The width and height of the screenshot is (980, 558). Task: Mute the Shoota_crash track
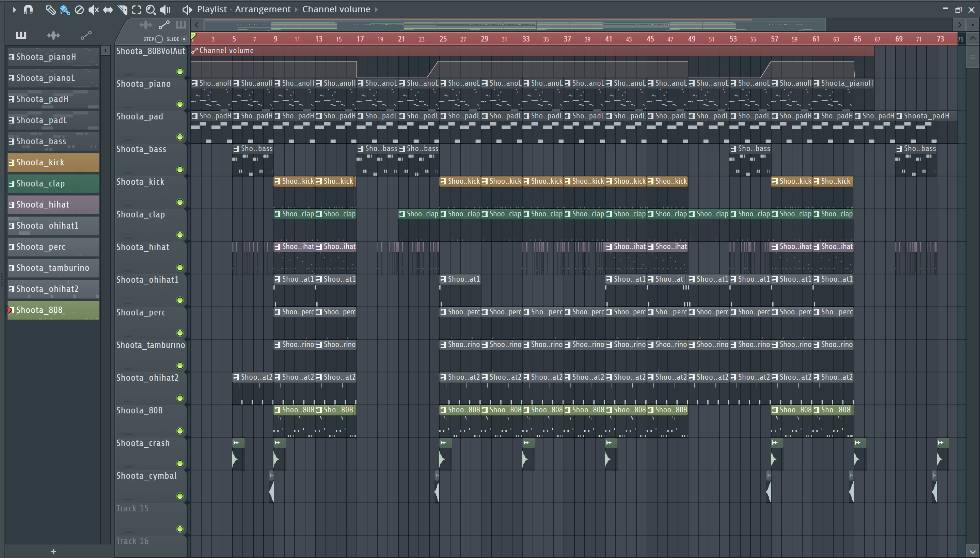tap(179, 463)
